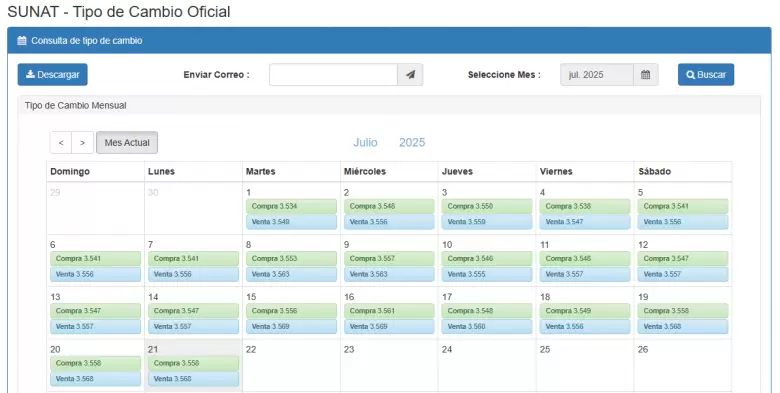Select Compra 3.534 on day 1
This screenshot has height=393, width=780.
tap(292, 206)
